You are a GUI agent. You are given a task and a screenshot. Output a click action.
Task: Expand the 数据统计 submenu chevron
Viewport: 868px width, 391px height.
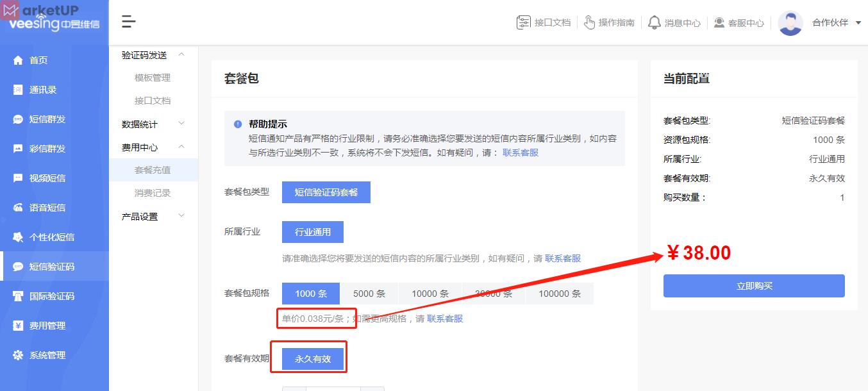[181, 124]
